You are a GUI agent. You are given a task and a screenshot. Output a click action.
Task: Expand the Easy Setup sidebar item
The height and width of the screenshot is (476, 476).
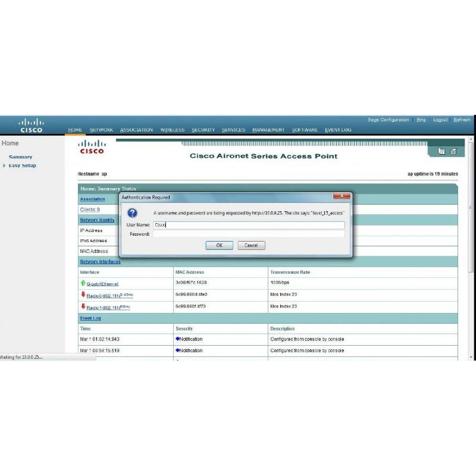pyautogui.click(x=22, y=165)
